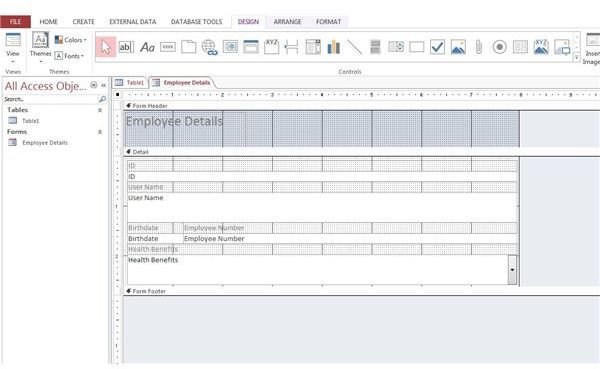Pick the Text Box control
Image resolution: width=600 pixels, height=369 pixels.
126,47
